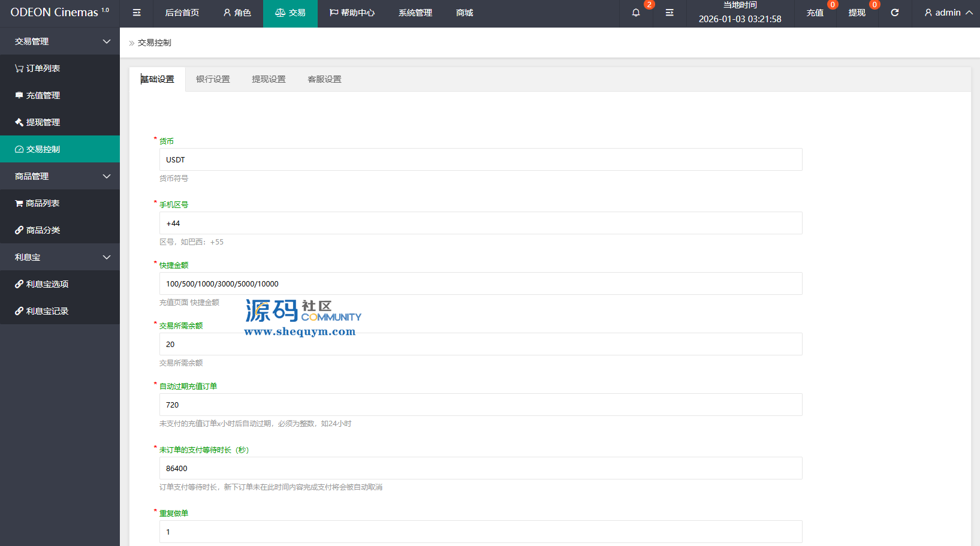The image size is (980, 546).
Task: Switch to the 提现设置 tab
Action: (269, 79)
